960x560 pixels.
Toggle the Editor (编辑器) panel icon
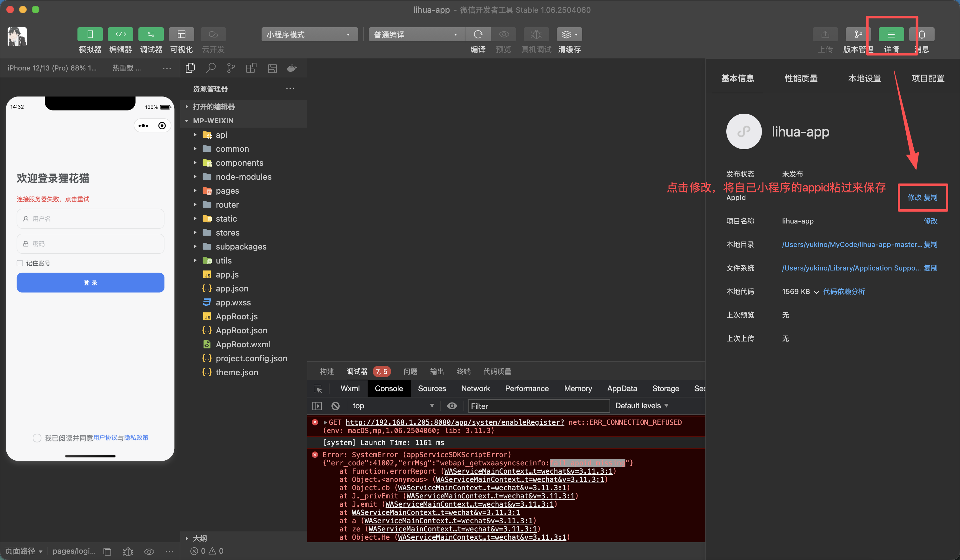point(120,34)
